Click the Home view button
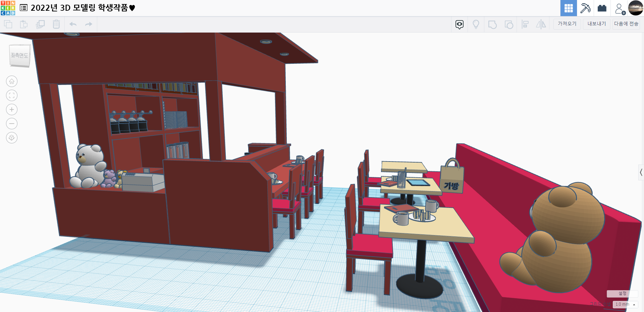Screen dimensions: 644x312 pos(12,81)
